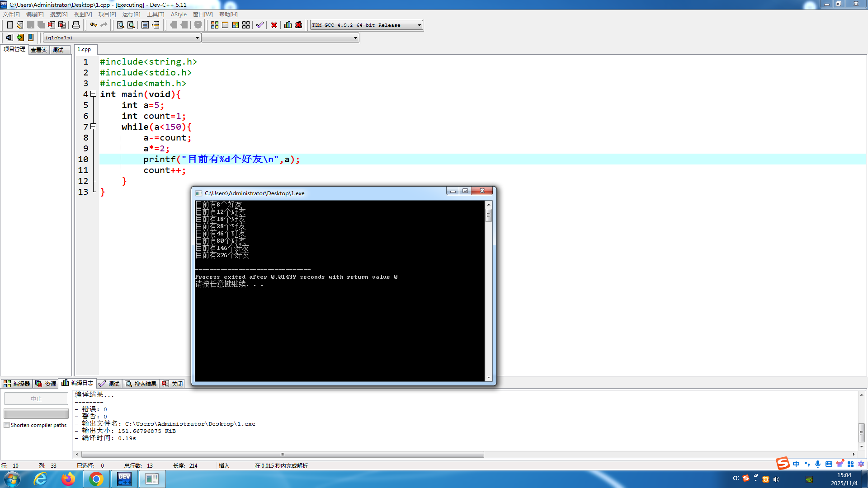Viewport: 868px width, 488px height.
Task: Click the 查看类 tab in left panel
Action: click(39, 50)
